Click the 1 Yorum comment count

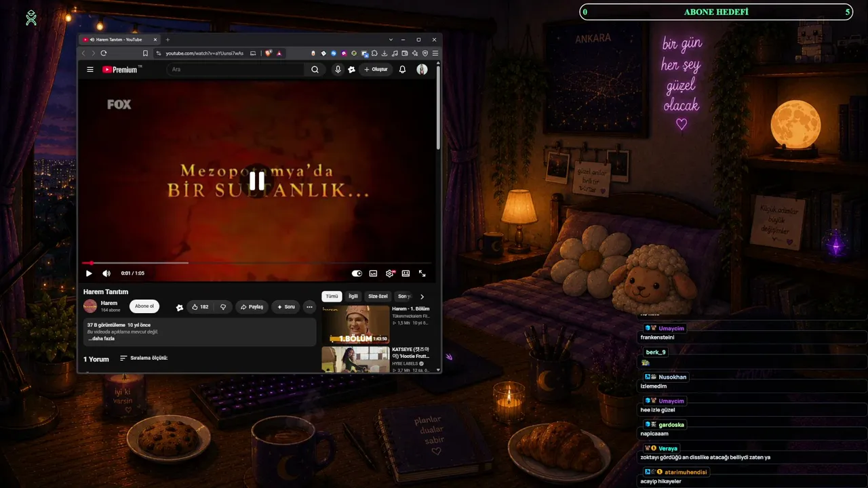96,359
